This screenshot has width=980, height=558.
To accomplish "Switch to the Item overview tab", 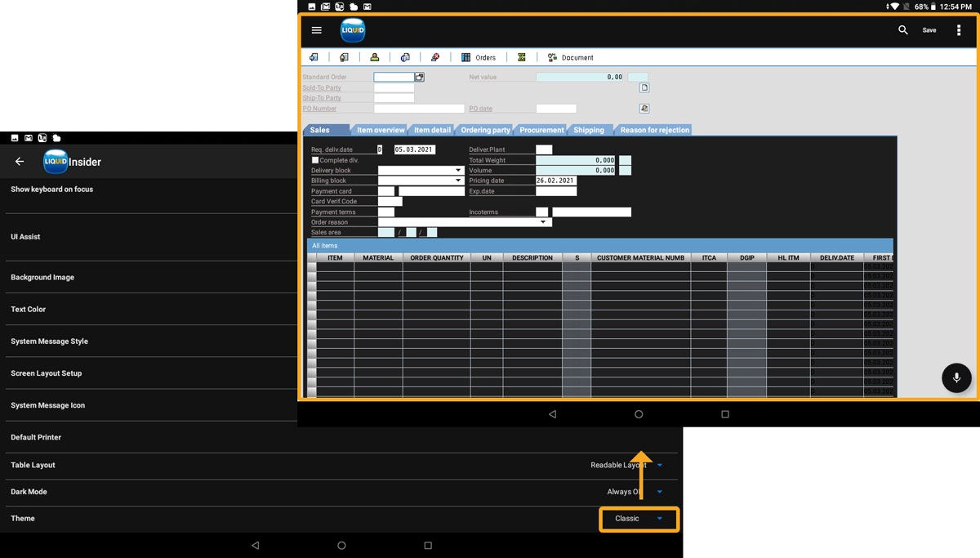I will pyautogui.click(x=380, y=130).
